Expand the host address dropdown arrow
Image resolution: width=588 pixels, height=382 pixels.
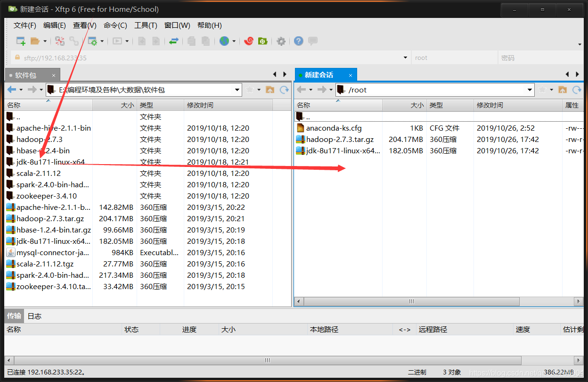(406, 58)
